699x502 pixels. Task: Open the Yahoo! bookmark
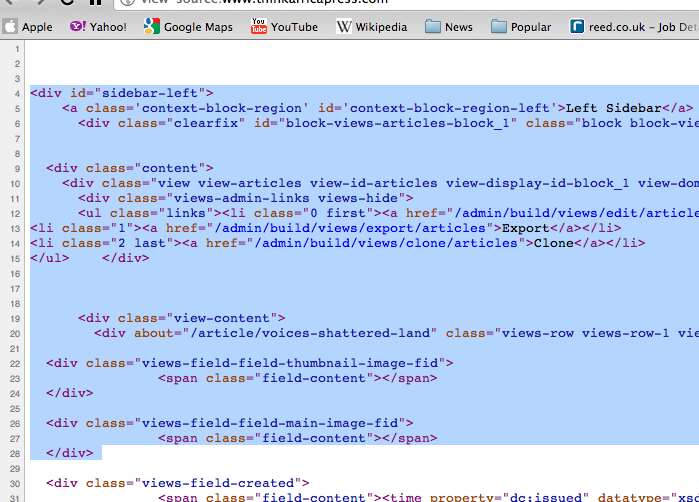point(98,27)
